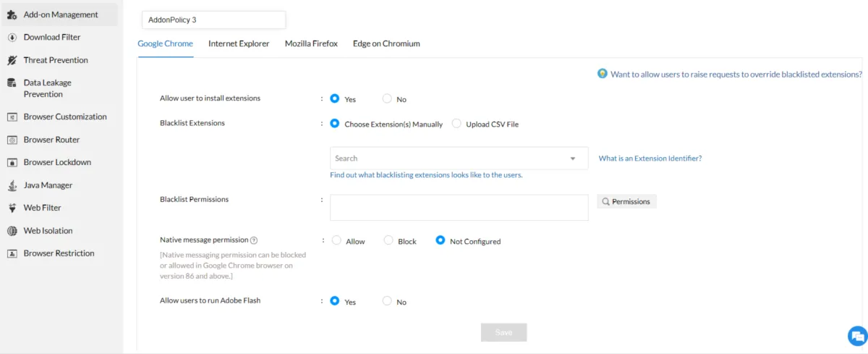The height and width of the screenshot is (354, 868).
Task: Click the Data Leakage Prevention icon
Action: click(x=12, y=83)
